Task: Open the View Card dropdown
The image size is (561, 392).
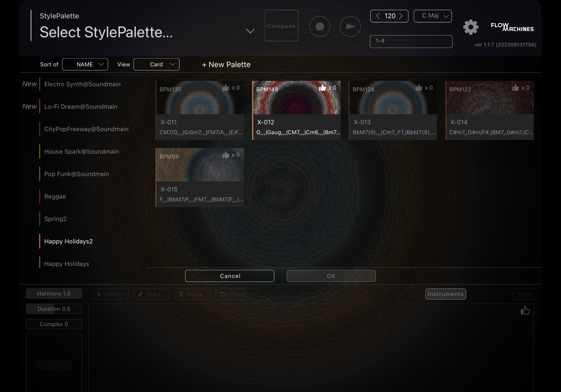Action: 156,64
